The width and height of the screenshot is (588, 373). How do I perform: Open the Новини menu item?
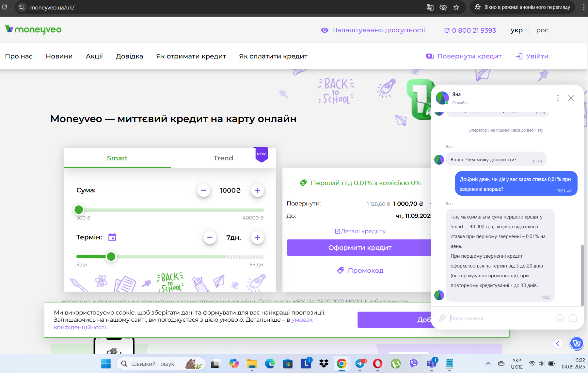point(59,56)
